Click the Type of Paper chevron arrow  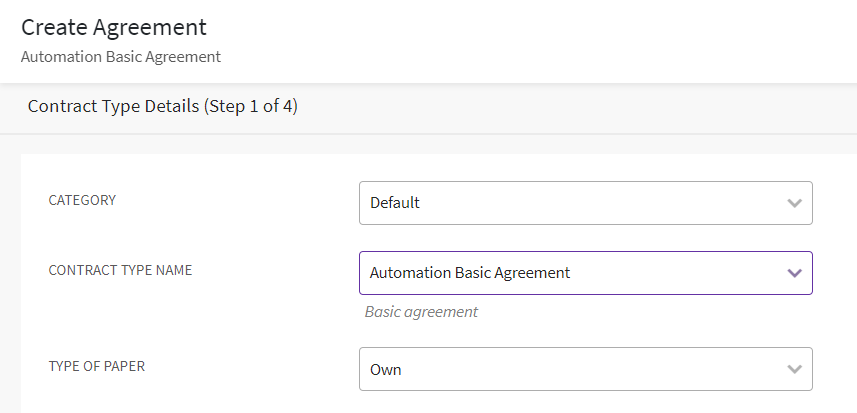[794, 369]
